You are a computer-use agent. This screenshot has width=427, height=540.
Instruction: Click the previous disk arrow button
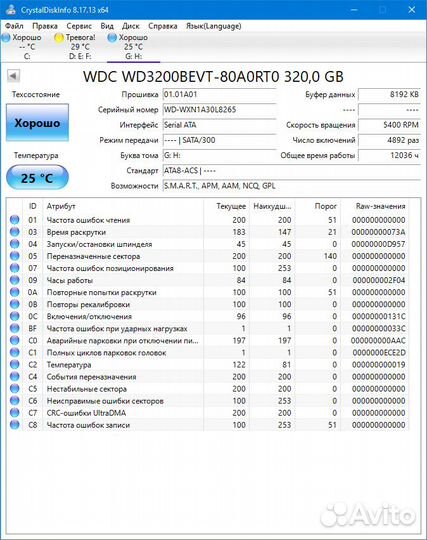13,75
